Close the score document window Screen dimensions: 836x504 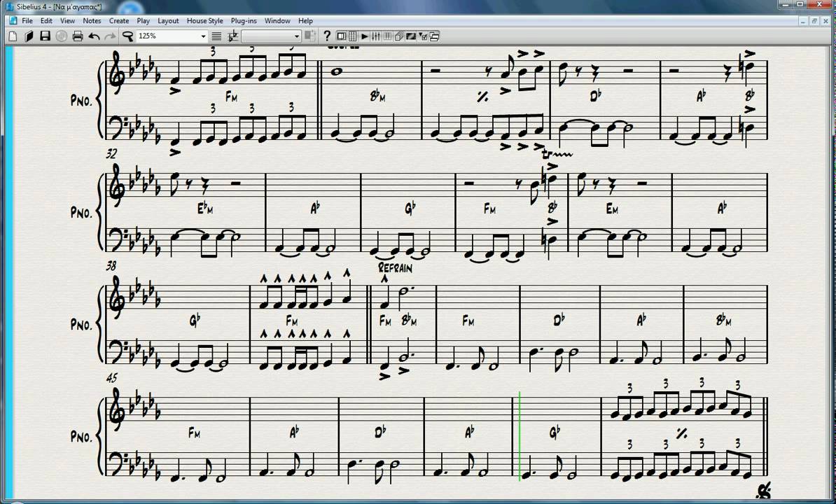(825, 21)
